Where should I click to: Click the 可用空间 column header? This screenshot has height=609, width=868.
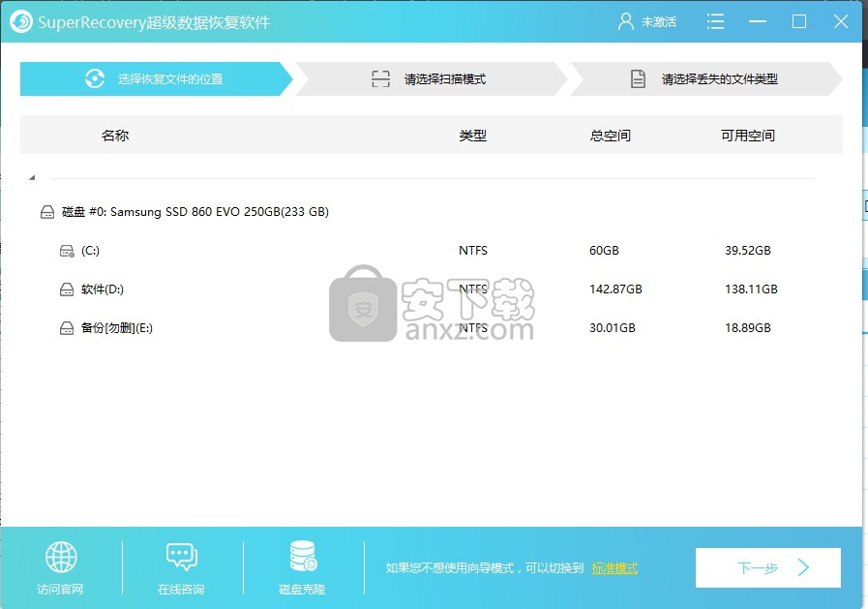(747, 136)
